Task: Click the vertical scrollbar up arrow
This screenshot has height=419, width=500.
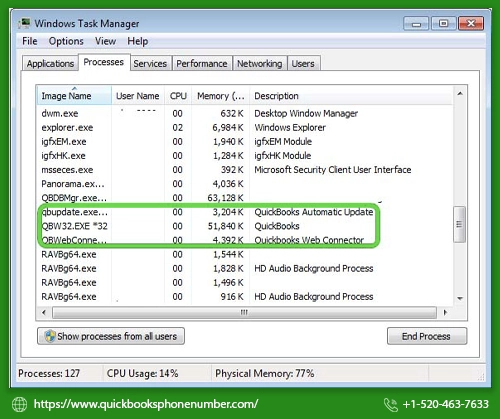Action: (460, 94)
